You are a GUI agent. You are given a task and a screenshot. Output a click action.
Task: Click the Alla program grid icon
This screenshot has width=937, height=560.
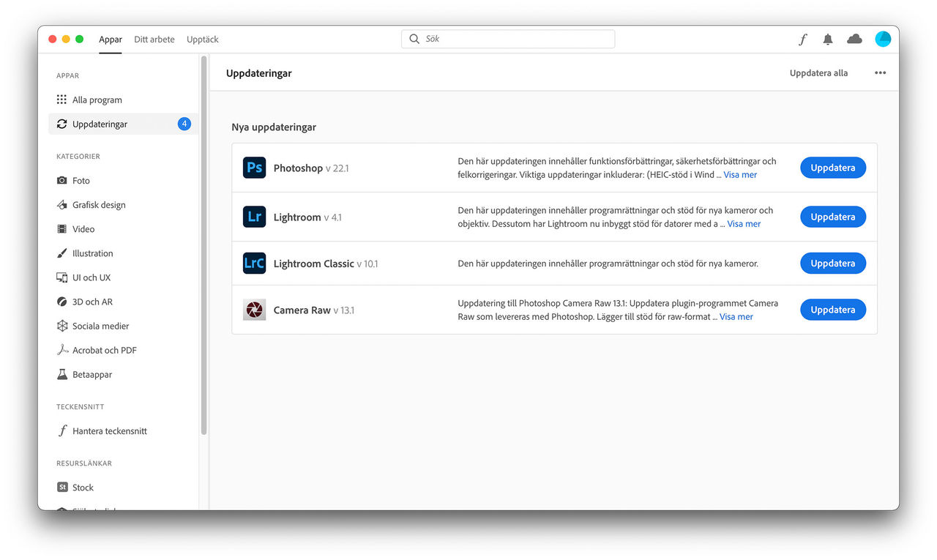[61, 100]
